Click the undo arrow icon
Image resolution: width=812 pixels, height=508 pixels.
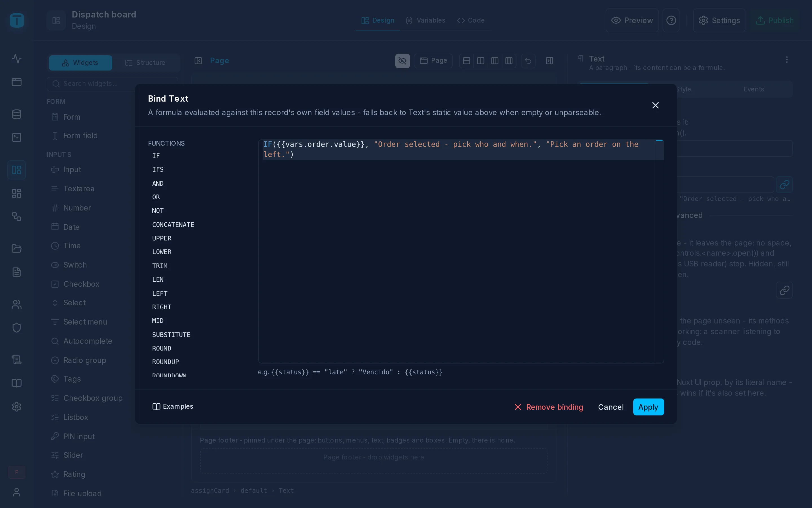(528, 61)
